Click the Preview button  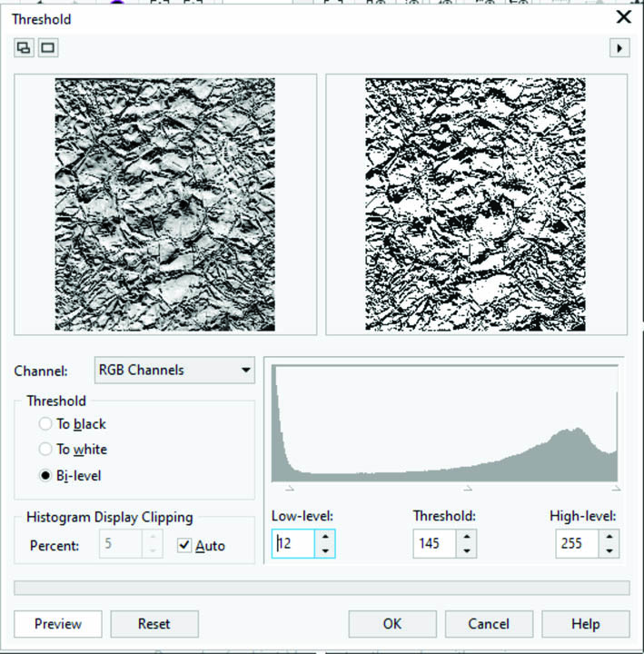coord(58,624)
